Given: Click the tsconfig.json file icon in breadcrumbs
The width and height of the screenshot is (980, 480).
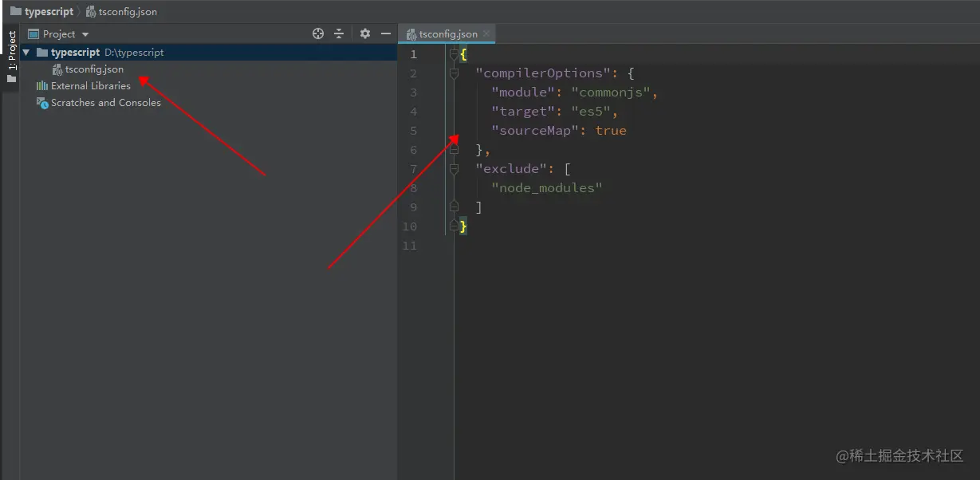Looking at the screenshot, I should 89,11.
